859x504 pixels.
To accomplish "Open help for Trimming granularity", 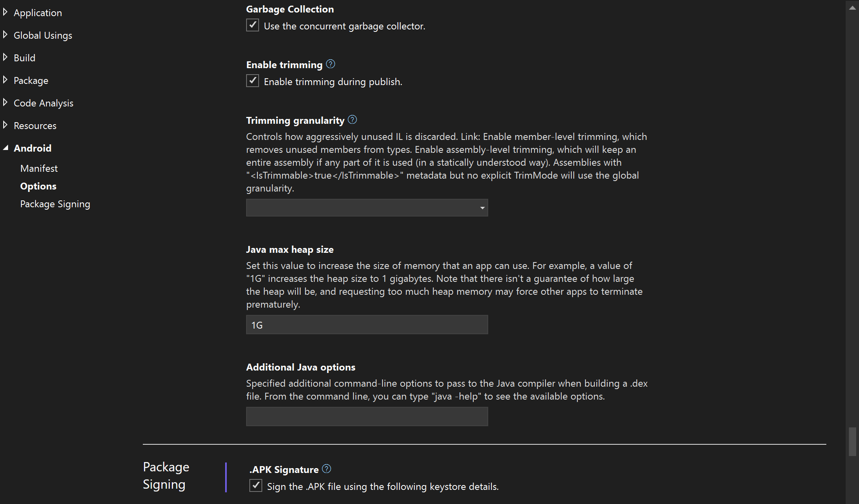I will click(x=352, y=119).
